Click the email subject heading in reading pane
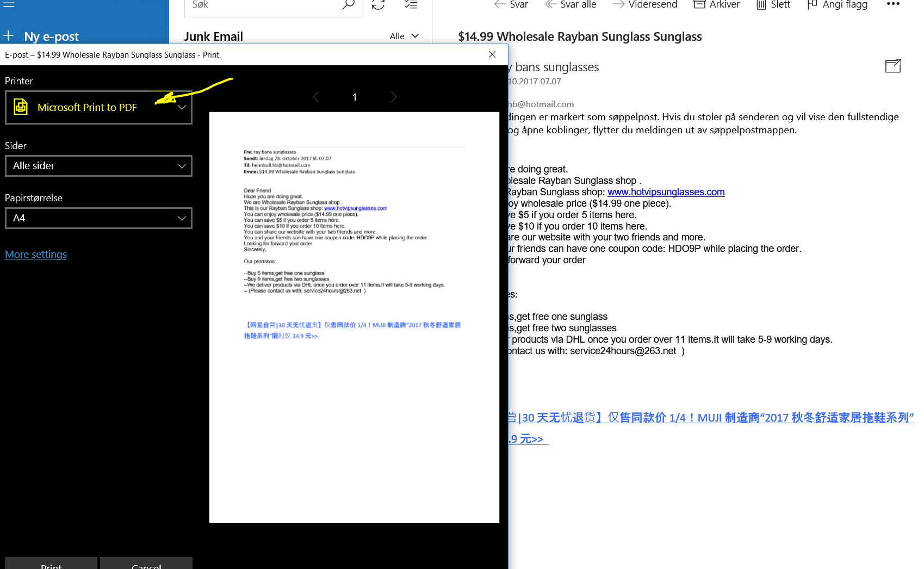 [580, 36]
